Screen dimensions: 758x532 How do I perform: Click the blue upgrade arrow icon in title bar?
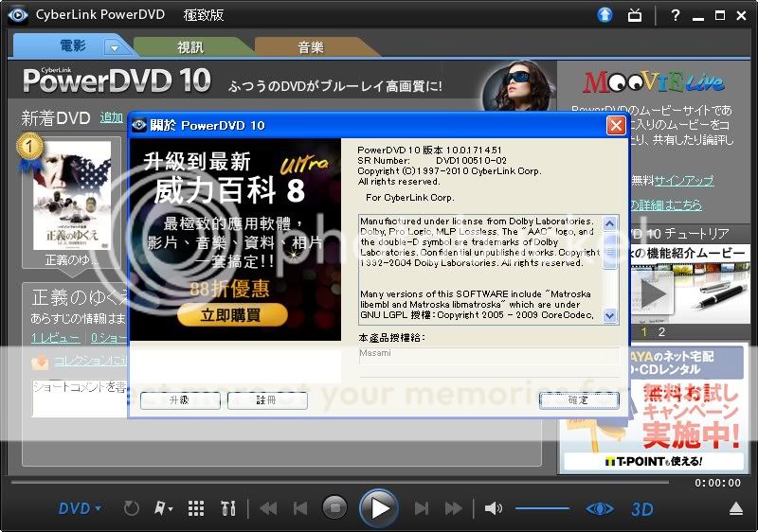[605, 14]
